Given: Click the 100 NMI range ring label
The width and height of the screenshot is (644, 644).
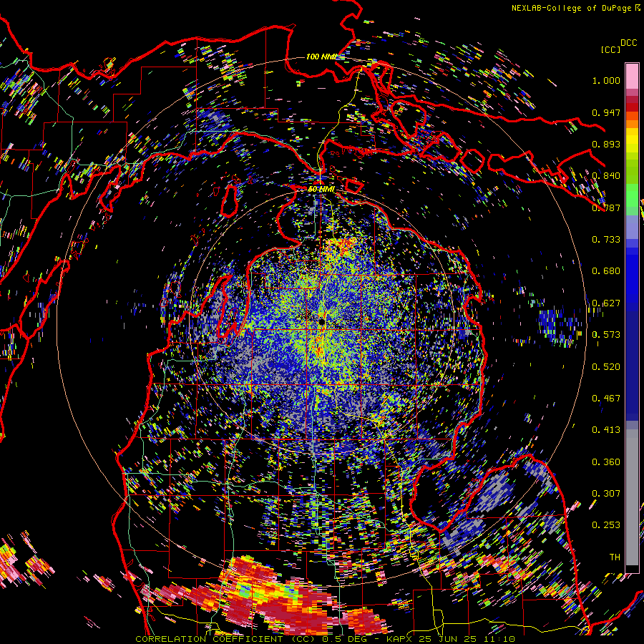Looking at the screenshot, I should [321, 57].
